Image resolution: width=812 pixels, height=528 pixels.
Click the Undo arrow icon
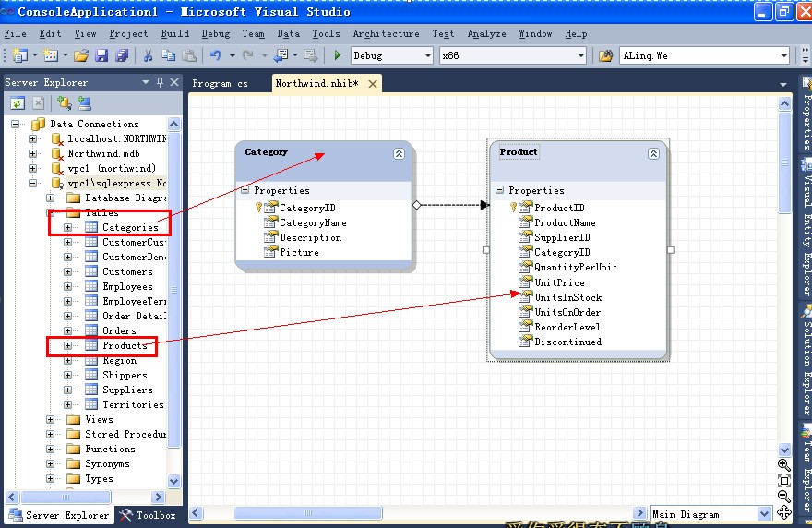216,55
